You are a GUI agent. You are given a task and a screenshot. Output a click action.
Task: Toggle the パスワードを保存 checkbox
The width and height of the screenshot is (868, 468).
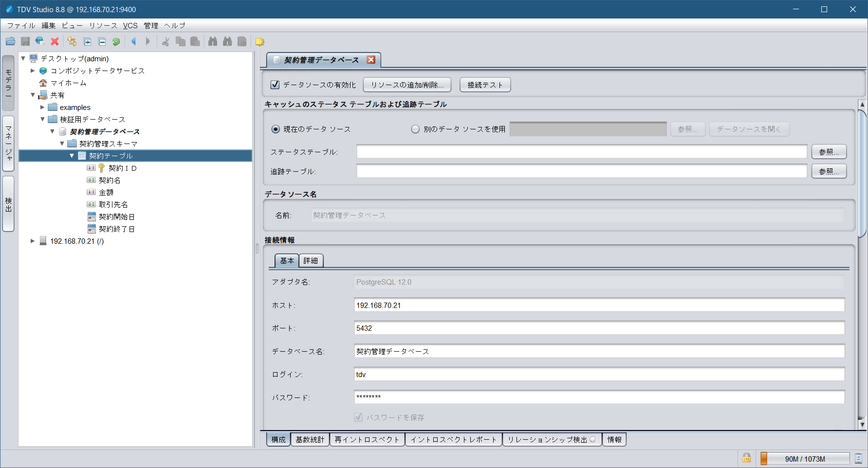coord(359,417)
